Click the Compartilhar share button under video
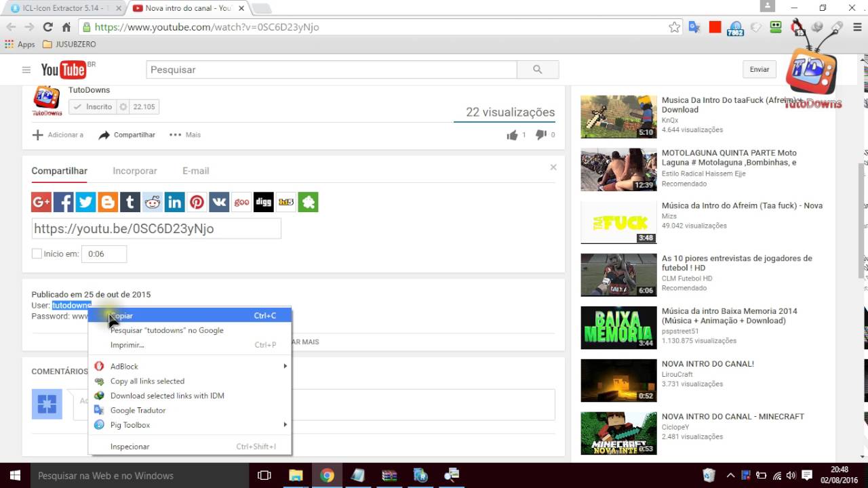 click(127, 135)
